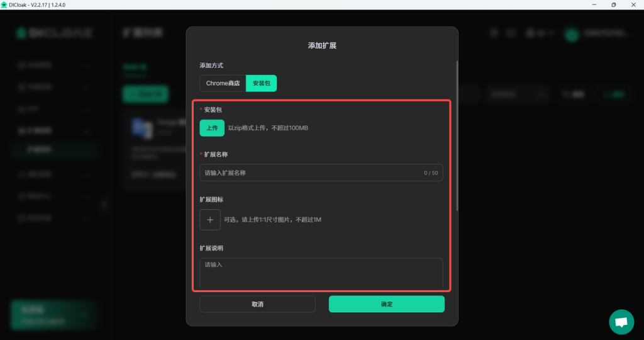Click the extension card thumbnail behind the dialog
The image size is (644, 340).
pyautogui.click(x=142, y=128)
